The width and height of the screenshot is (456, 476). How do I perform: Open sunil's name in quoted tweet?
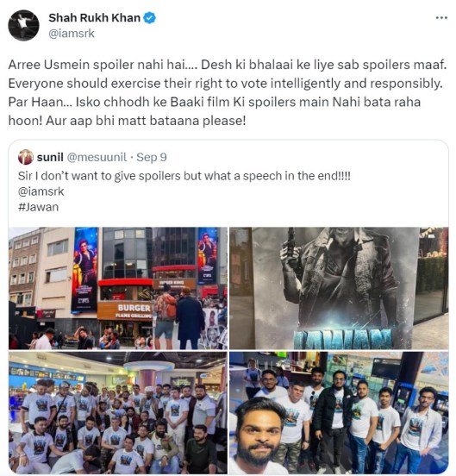click(x=50, y=157)
